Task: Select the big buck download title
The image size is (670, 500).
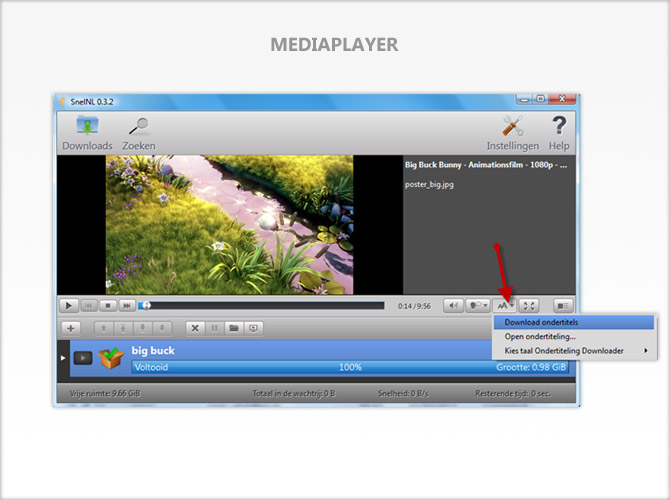Action: 153,350
